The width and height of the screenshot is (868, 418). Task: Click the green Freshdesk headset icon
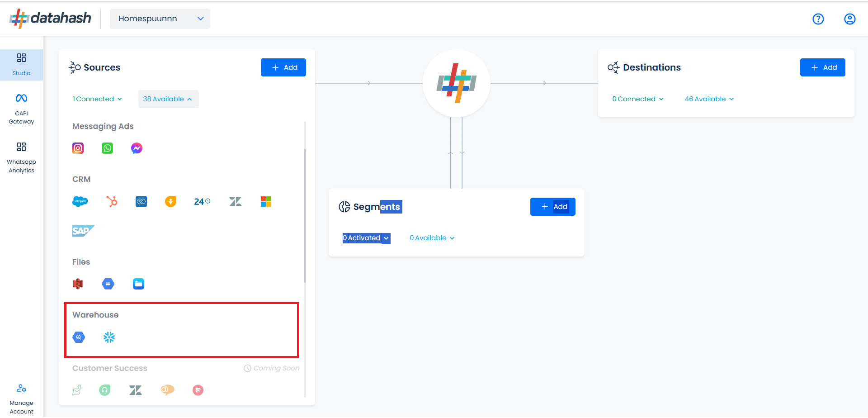click(x=105, y=390)
